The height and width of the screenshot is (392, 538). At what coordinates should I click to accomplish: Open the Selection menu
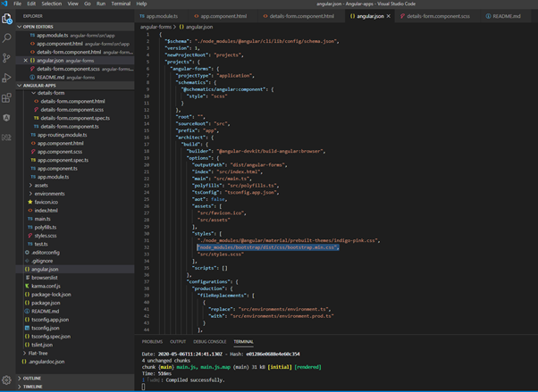pos(52,4)
